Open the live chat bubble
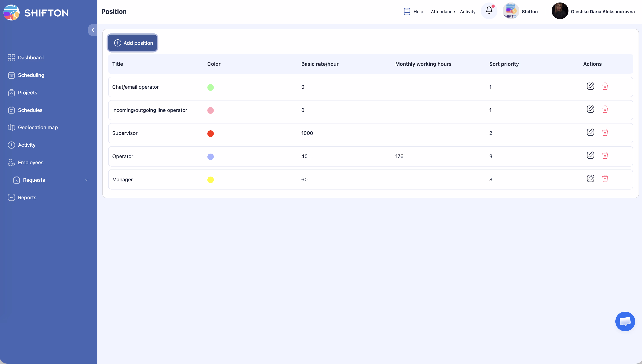 [625, 321]
